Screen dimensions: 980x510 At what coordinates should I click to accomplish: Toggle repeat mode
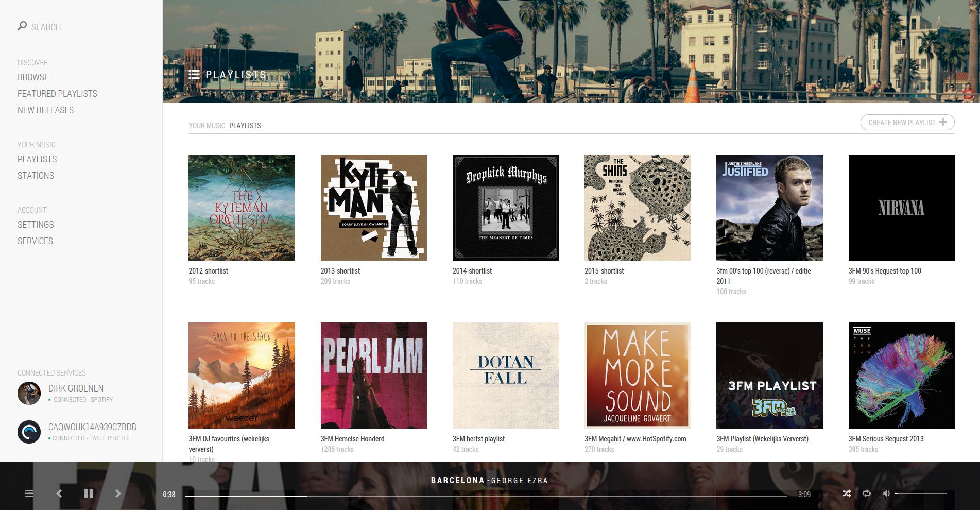[867, 494]
